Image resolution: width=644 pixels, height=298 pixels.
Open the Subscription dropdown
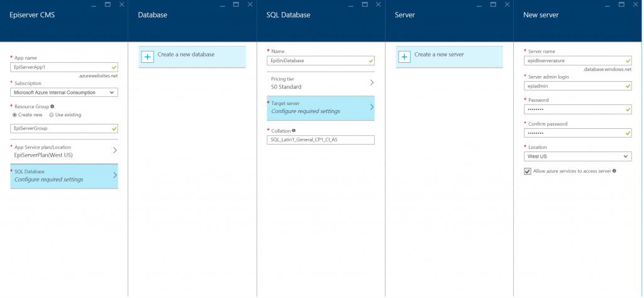click(64, 92)
